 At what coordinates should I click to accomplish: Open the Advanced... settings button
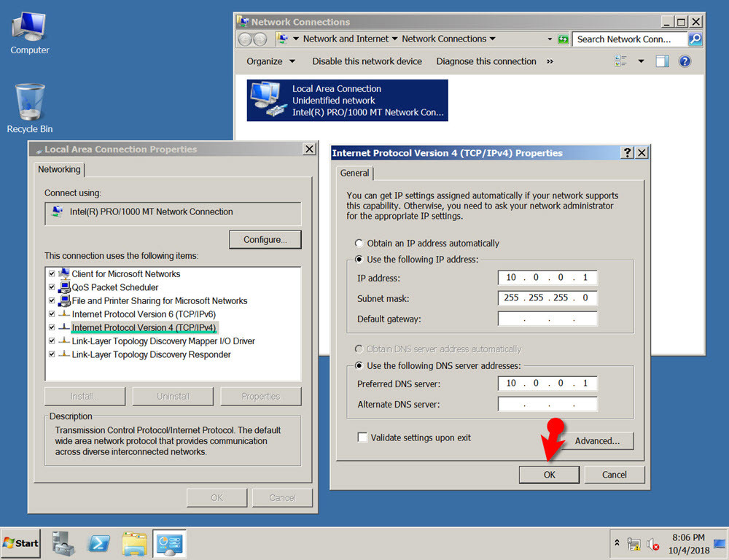point(598,441)
